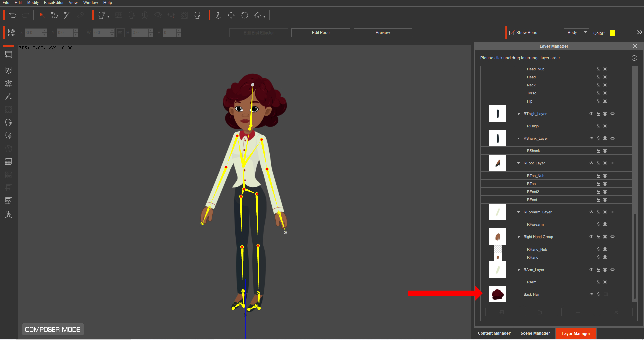Hide the RShank_Layer with its eye icon

pos(591,138)
